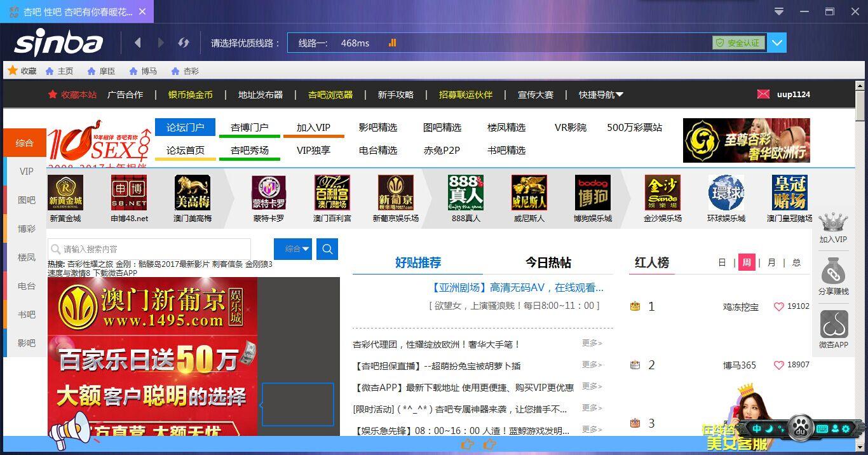Open 杏吧秀场 navigation link
Image resolution: width=868 pixels, height=455 pixels.
250,150
